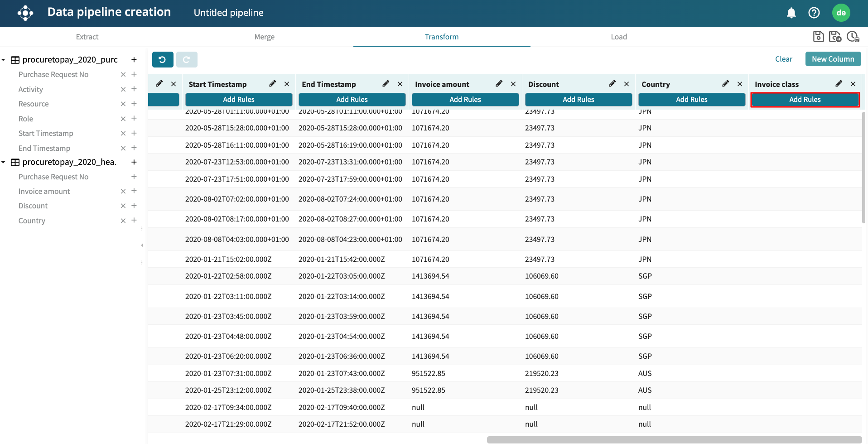Switch to the Load tab
The image size is (868, 448).
coord(618,37)
